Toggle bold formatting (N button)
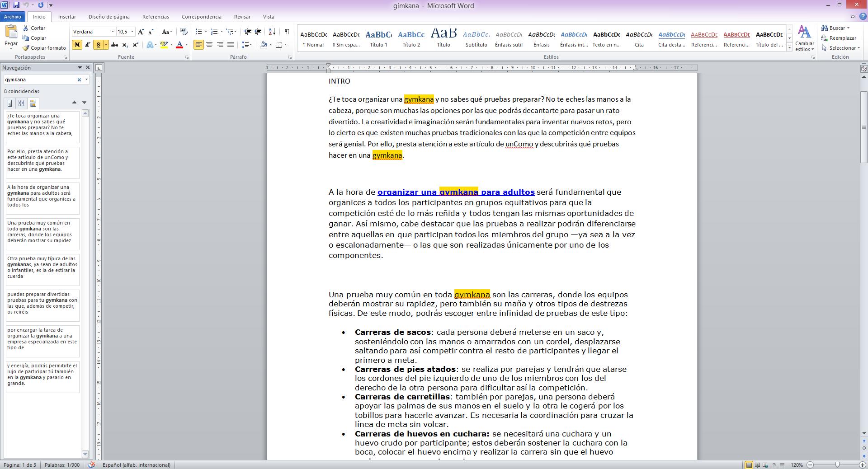Viewport: 868px width, 469px height. pos(77,45)
